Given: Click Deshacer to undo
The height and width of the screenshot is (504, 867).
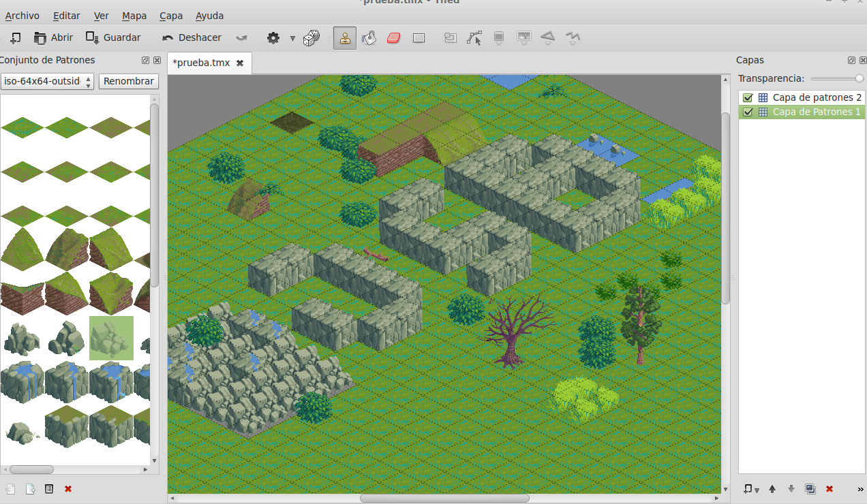Looking at the screenshot, I should (x=192, y=38).
